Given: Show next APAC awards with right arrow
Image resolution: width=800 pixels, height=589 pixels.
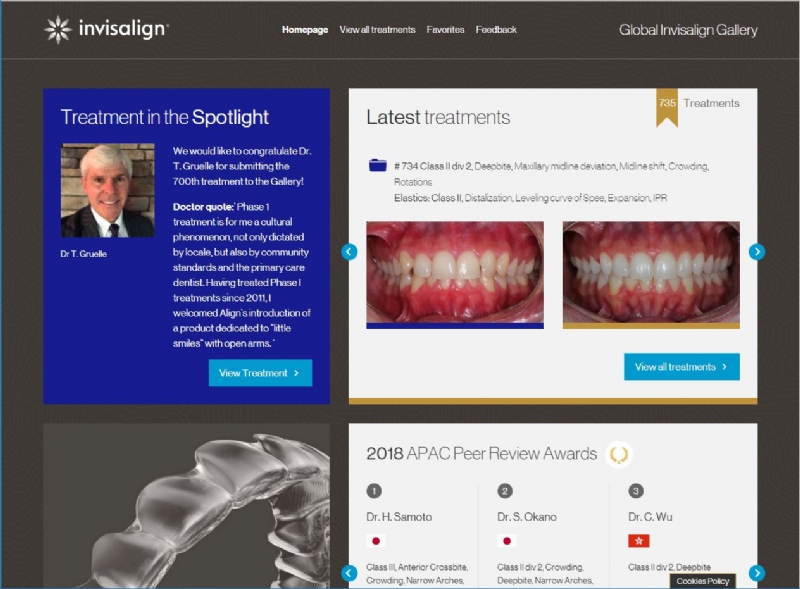Looking at the screenshot, I should click(x=757, y=573).
